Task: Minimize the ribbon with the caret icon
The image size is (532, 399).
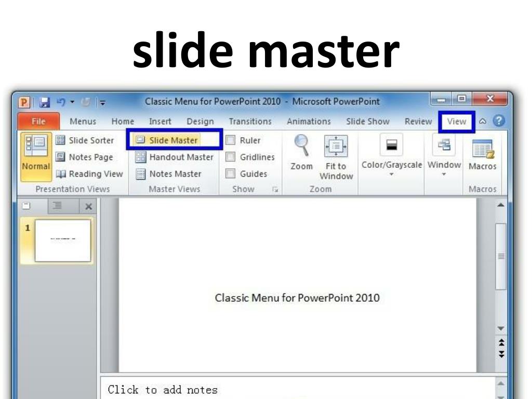Action: (x=483, y=121)
